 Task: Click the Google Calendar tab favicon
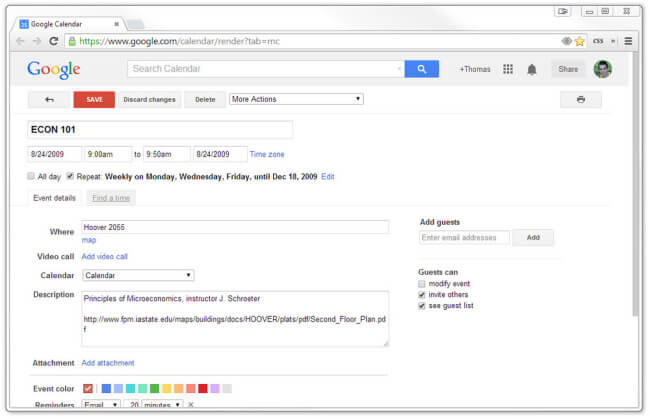click(x=24, y=24)
